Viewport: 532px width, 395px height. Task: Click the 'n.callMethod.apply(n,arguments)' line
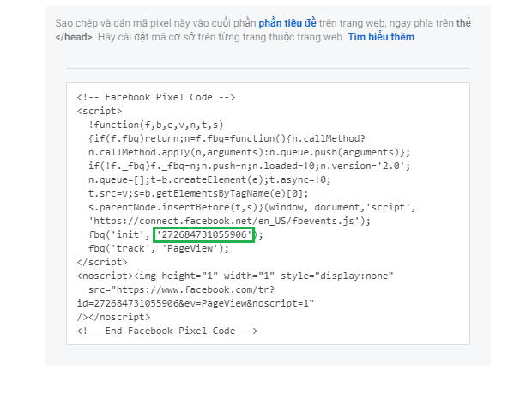[x=249, y=152]
